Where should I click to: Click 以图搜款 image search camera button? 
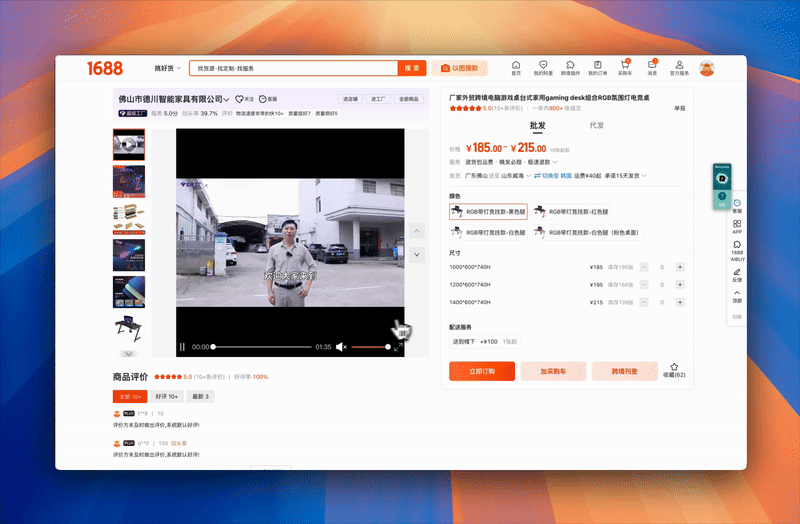(460, 68)
